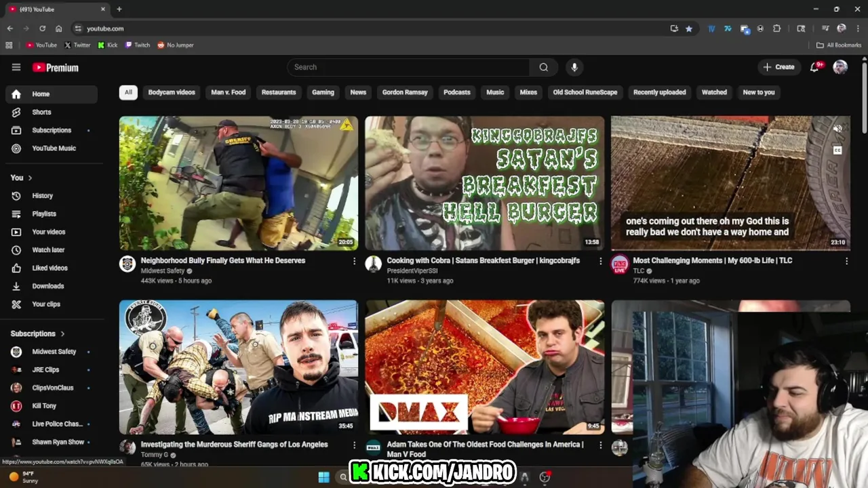
Task: Click the YouTube search input field
Action: (408, 67)
